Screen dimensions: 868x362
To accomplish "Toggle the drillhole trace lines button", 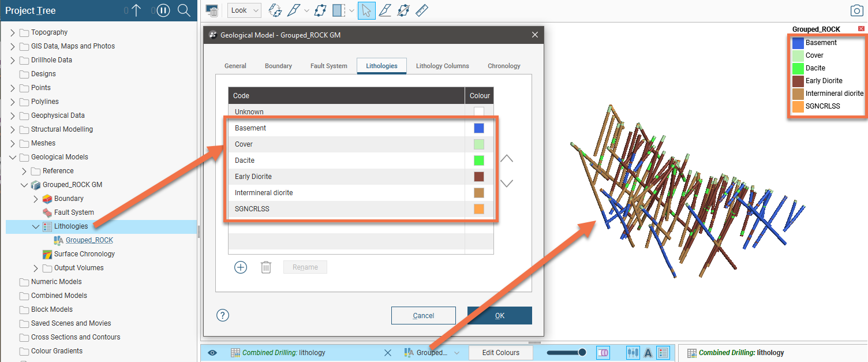I will click(x=633, y=353).
